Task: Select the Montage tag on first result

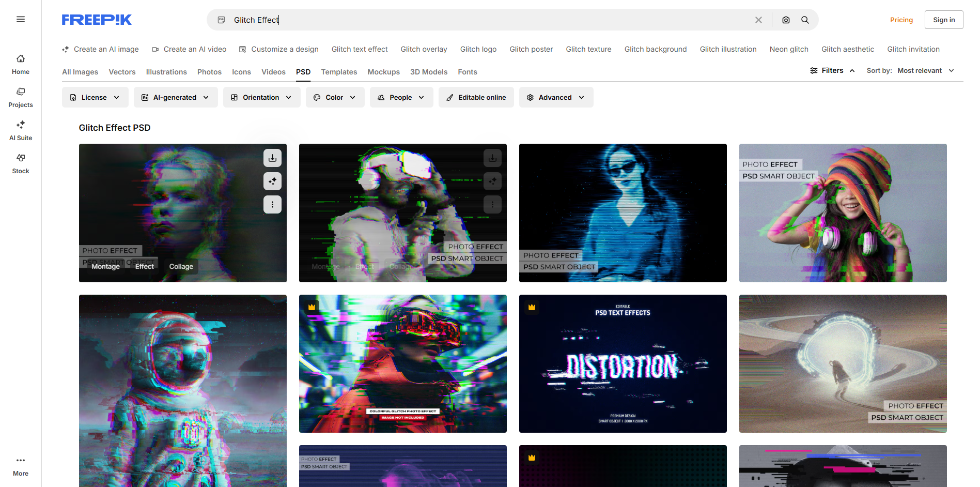Action: tap(105, 266)
